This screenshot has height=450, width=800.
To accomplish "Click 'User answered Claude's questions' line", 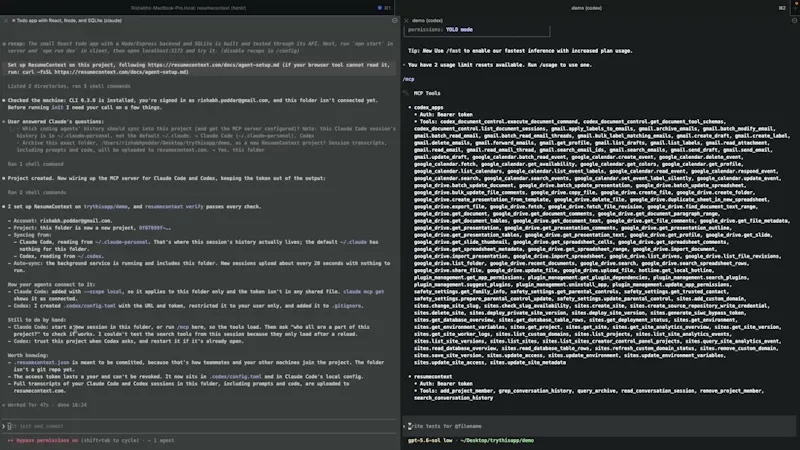I will click(x=56, y=121).
